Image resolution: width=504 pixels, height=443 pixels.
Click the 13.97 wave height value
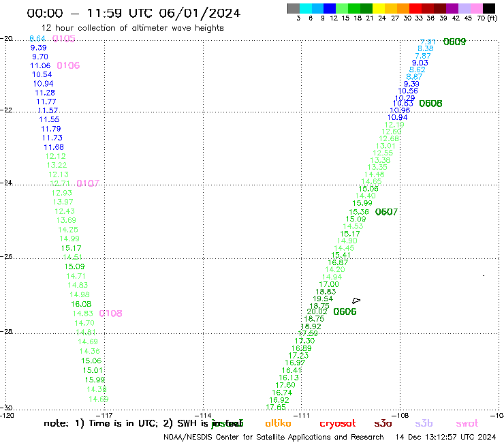pos(63,202)
